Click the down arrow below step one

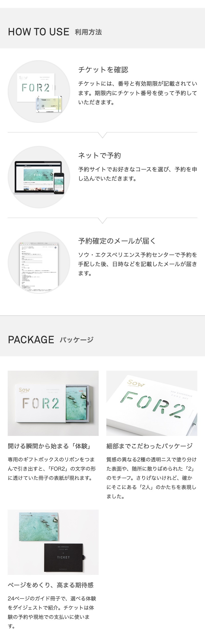[102, 135]
